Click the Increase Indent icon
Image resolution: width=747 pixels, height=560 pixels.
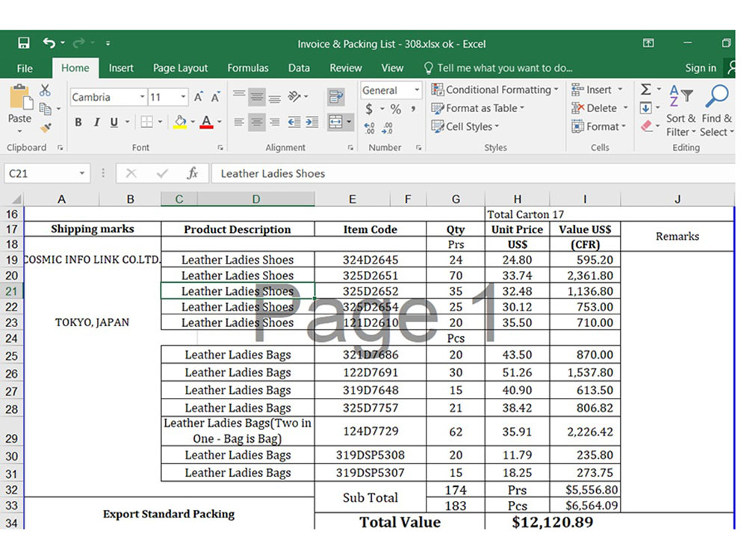coord(312,122)
